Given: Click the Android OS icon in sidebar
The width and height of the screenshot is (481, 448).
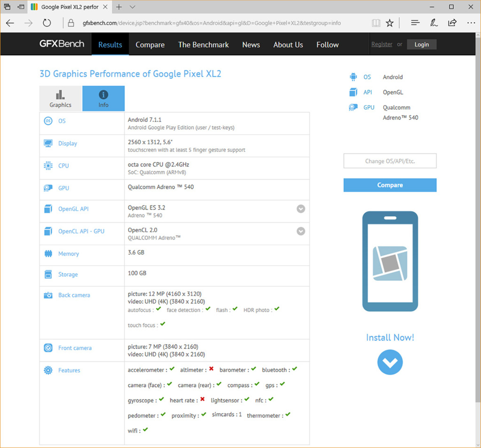Looking at the screenshot, I should [354, 77].
